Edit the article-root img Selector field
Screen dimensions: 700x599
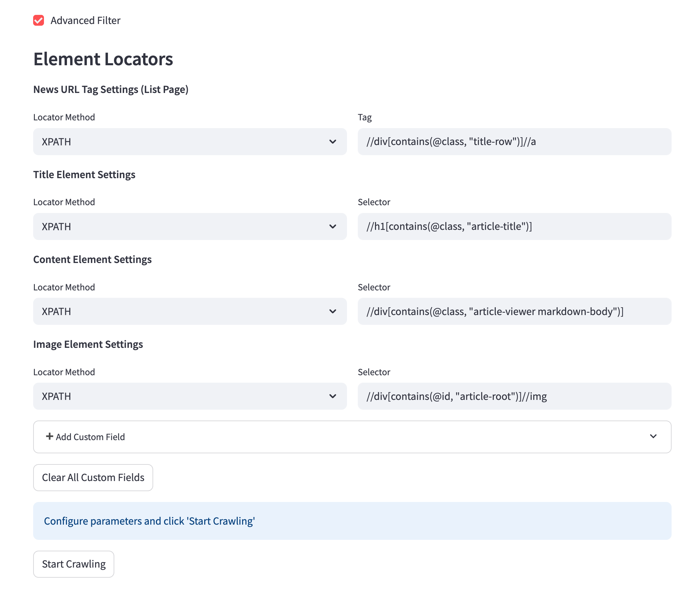coord(514,396)
